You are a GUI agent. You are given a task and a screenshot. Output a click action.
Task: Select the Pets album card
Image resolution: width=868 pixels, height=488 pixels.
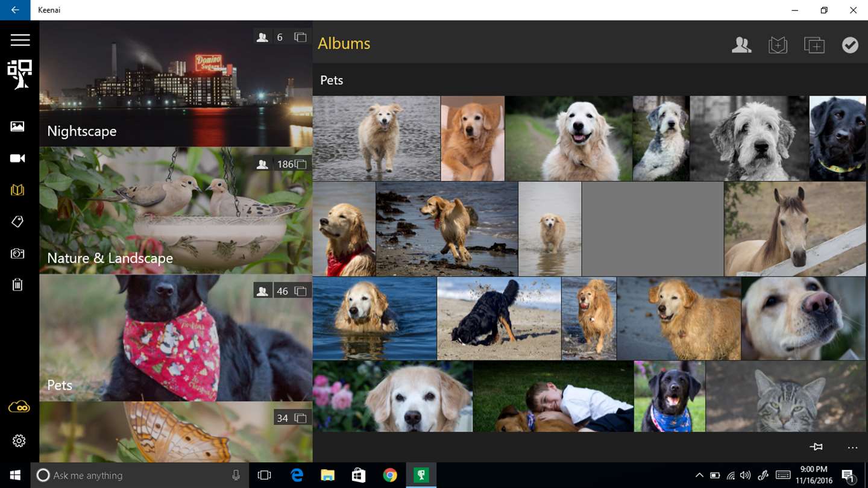pos(176,338)
